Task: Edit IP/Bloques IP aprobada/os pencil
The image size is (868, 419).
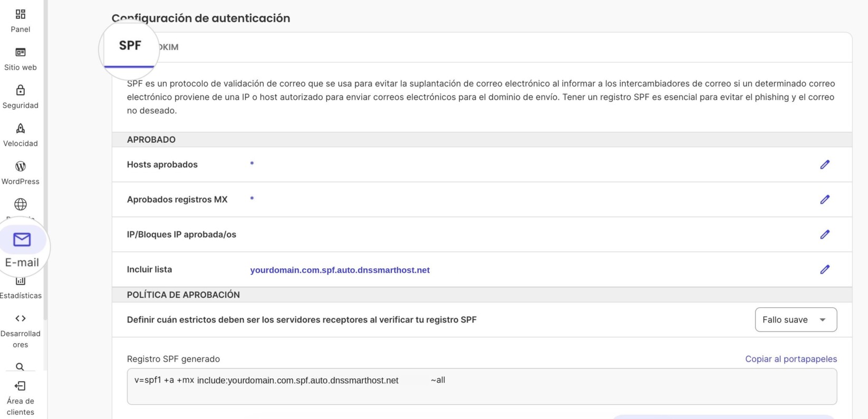Action: (x=825, y=234)
